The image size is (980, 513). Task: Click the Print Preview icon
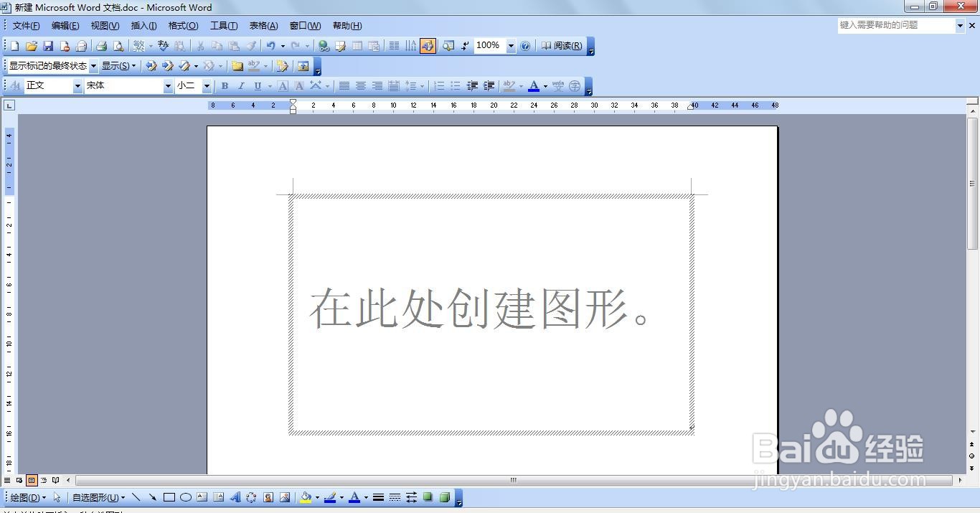(117, 45)
